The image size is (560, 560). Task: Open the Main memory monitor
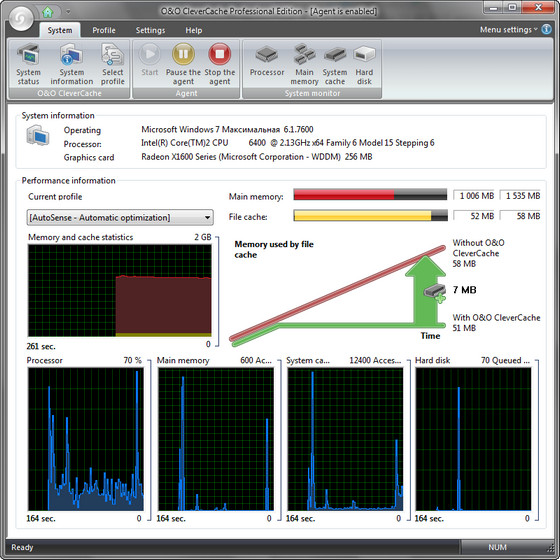pyautogui.click(x=304, y=65)
